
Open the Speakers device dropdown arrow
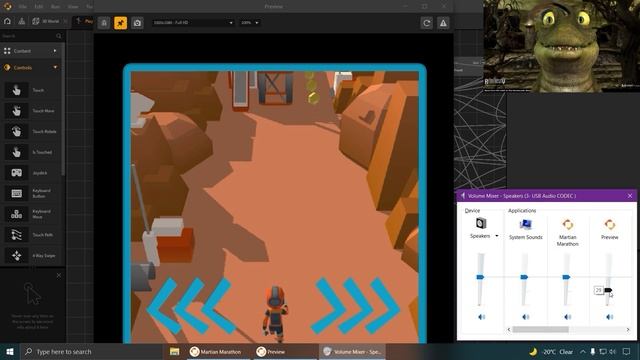497,236
